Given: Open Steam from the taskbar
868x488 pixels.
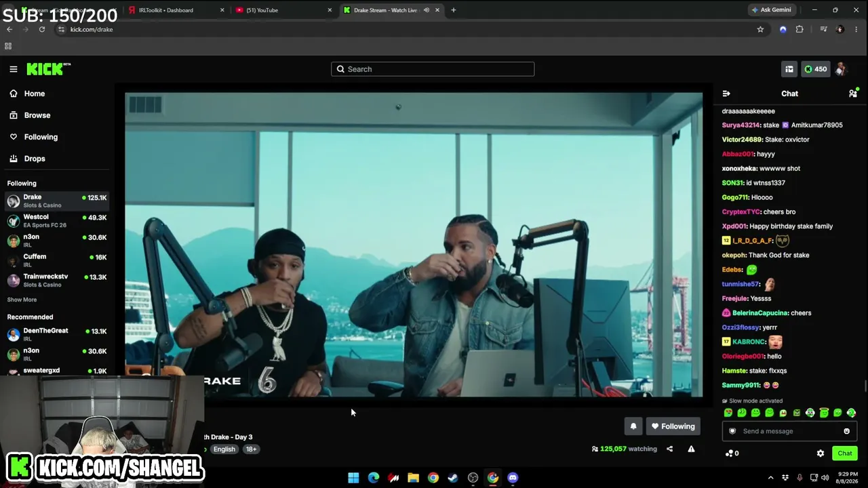Looking at the screenshot, I should click(x=453, y=478).
